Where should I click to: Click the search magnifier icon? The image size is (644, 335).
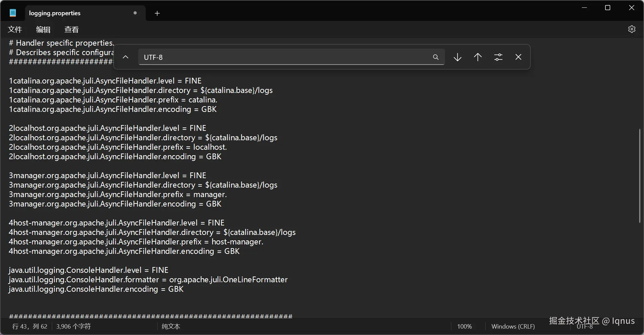(x=436, y=57)
